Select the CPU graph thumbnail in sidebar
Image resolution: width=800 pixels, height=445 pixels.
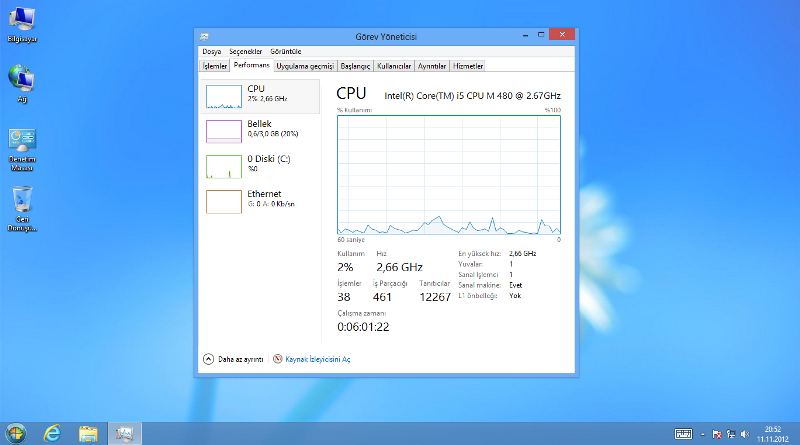click(224, 96)
